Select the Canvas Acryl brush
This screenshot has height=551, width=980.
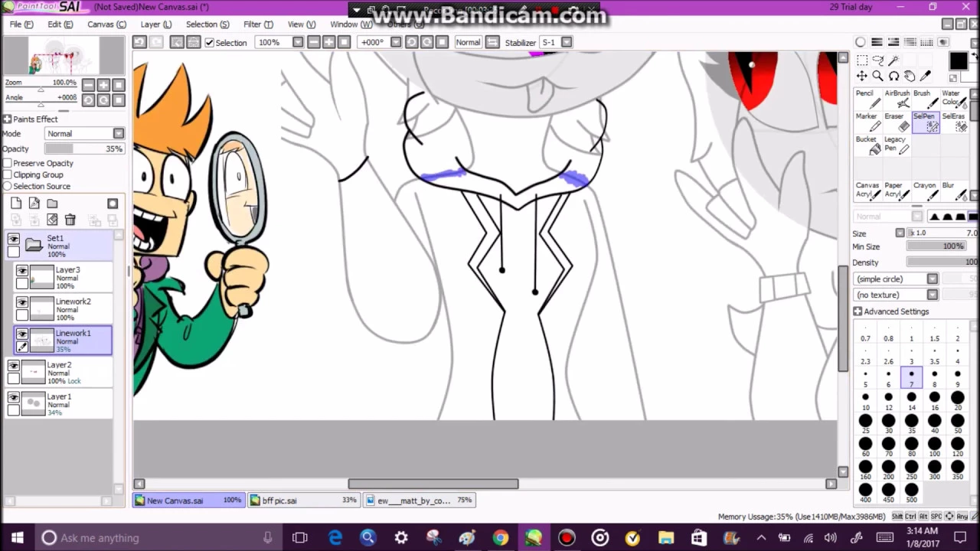(x=867, y=191)
